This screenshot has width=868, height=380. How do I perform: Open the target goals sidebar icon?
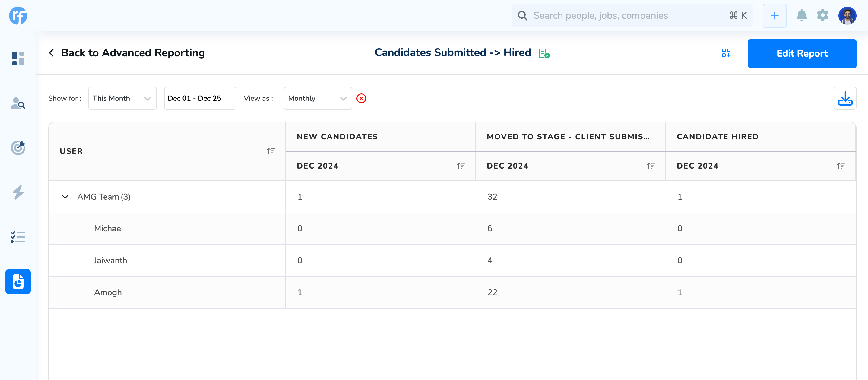coord(18,147)
